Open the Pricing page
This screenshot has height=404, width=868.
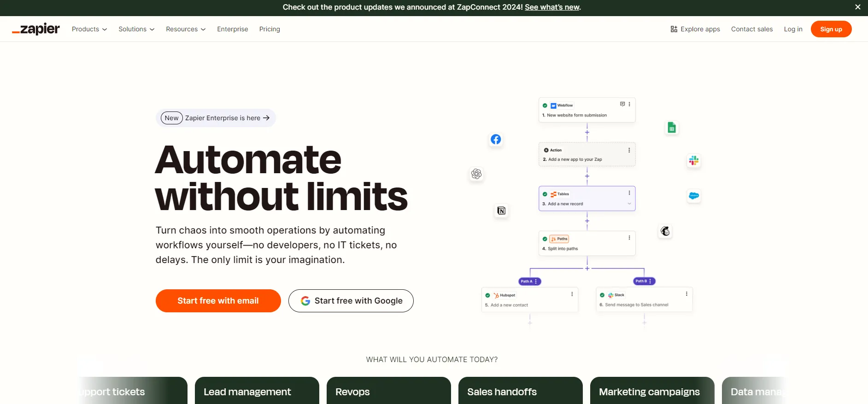tap(270, 29)
